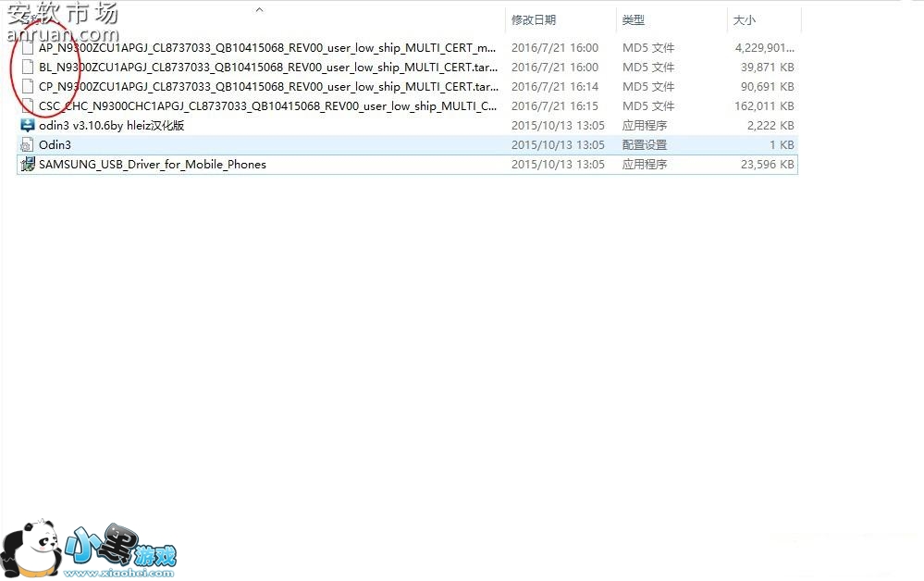
Task: Sort by 修改日期 column header
Action: coord(534,20)
